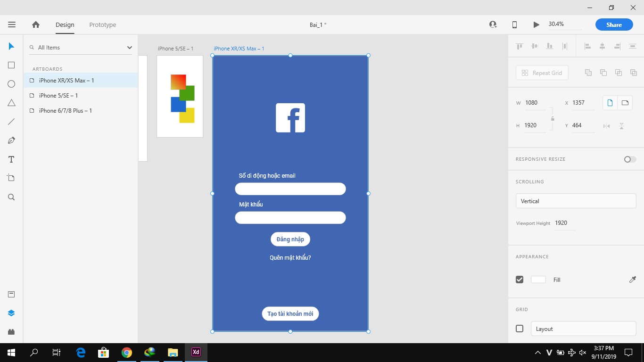Open the Assets panel icon
Viewport: 644px width, 362px height.
coord(11,295)
